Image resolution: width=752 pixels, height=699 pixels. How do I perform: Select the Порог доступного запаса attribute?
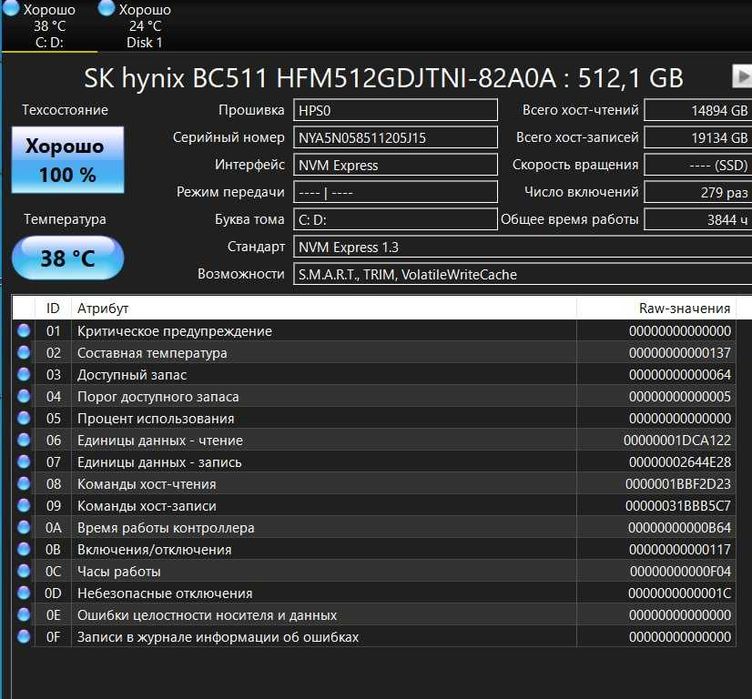158,397
